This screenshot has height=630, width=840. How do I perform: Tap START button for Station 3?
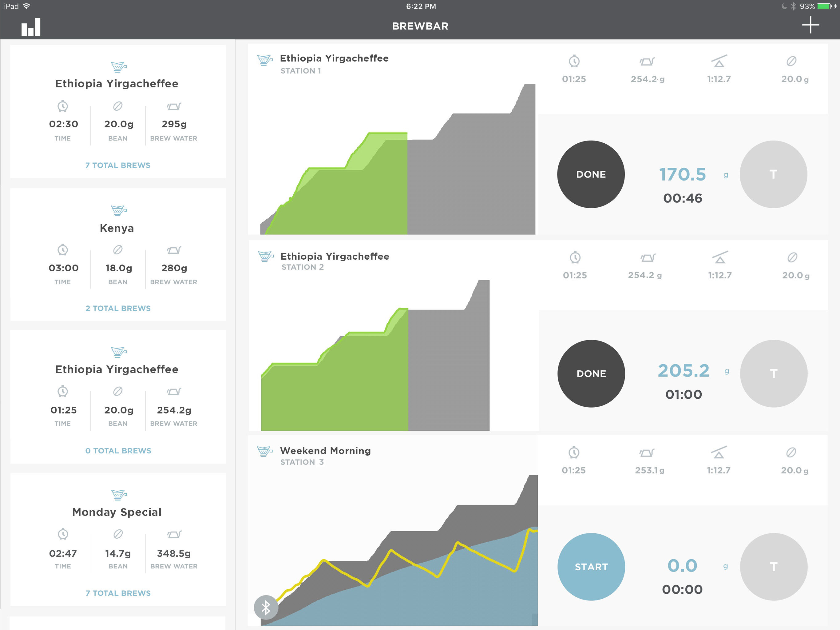(591, 567)
